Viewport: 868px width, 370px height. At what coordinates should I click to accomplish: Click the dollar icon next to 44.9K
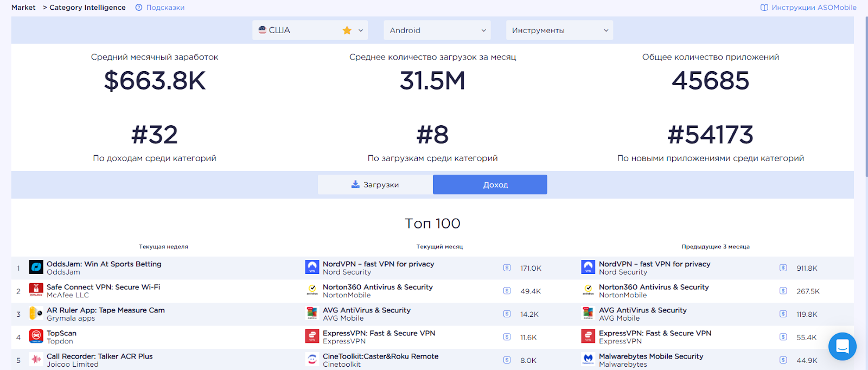pyautogui.click(x=783, y=360)
